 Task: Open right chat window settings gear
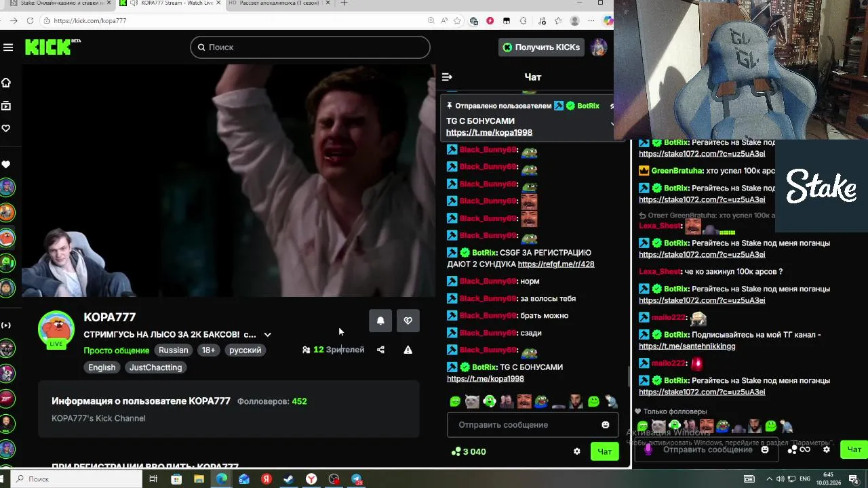(x=826, y=449)
